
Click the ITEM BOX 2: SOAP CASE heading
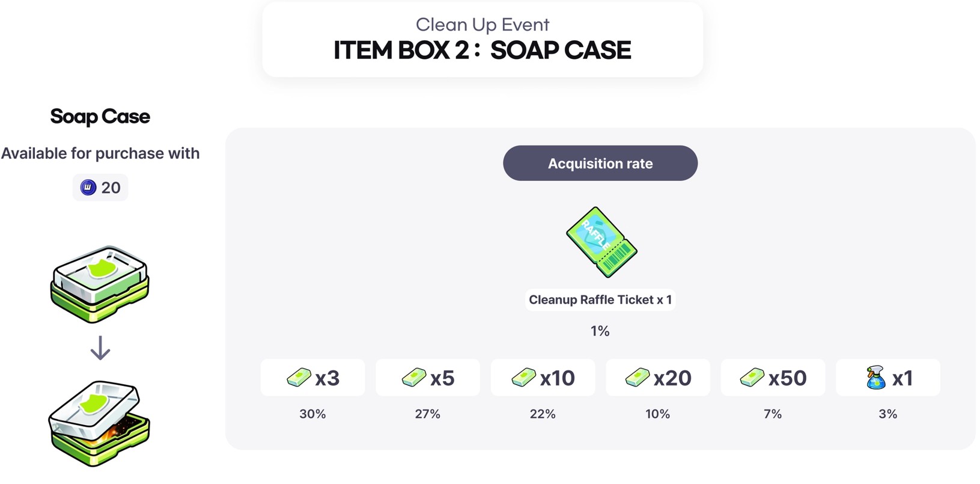coord(482,51)
